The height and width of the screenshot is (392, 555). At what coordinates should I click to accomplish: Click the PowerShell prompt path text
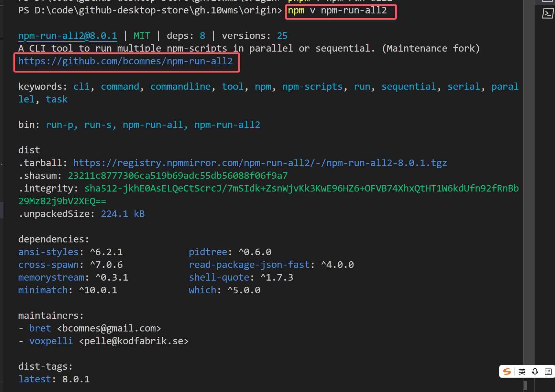[150, 11]
